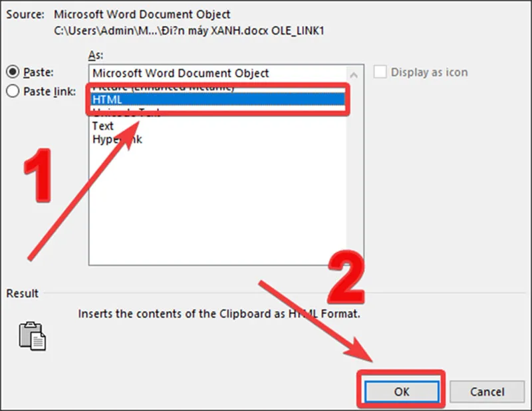Click the source file path text
The image size is (532, 411).
point(189,31)
